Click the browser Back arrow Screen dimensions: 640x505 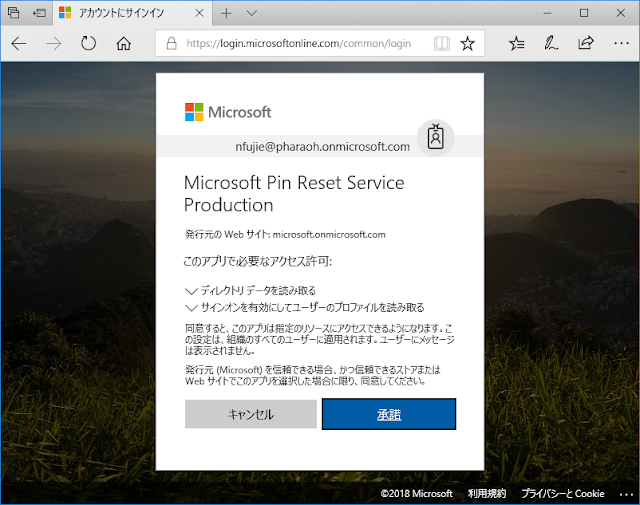tap(19, 43)
